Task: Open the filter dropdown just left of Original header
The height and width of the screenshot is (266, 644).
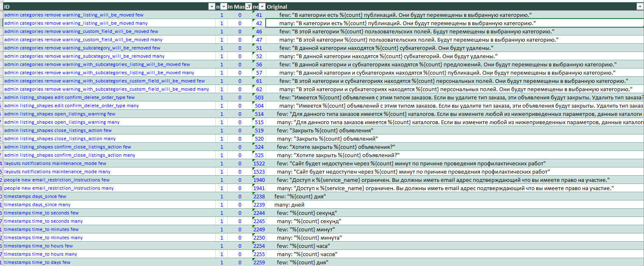Action: (262, 7)
